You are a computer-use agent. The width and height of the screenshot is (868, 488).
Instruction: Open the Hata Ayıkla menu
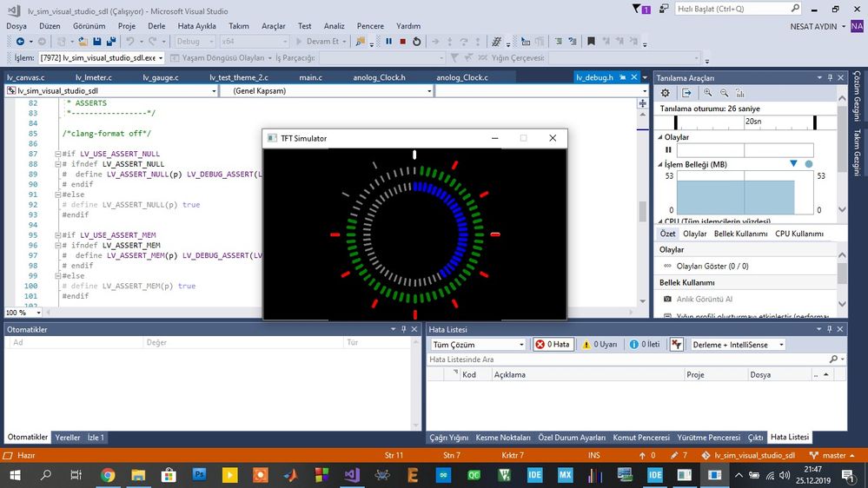tap(196, 26)
